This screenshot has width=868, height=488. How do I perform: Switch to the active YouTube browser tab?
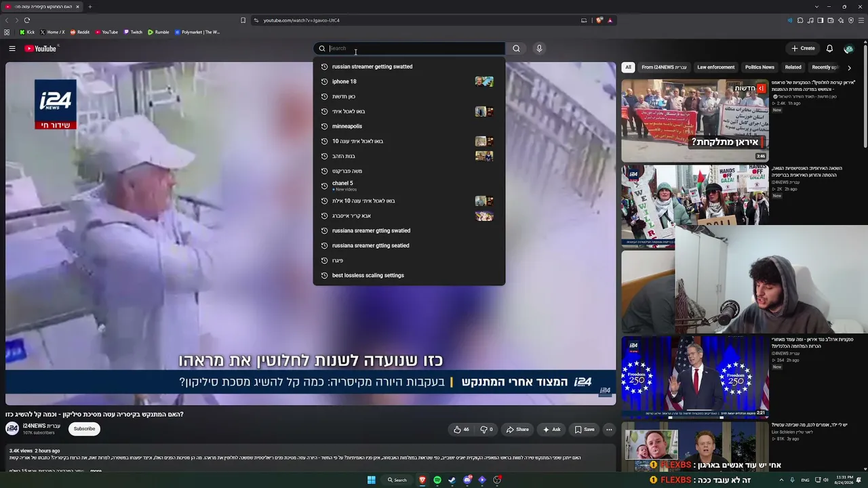coord(42,7)
